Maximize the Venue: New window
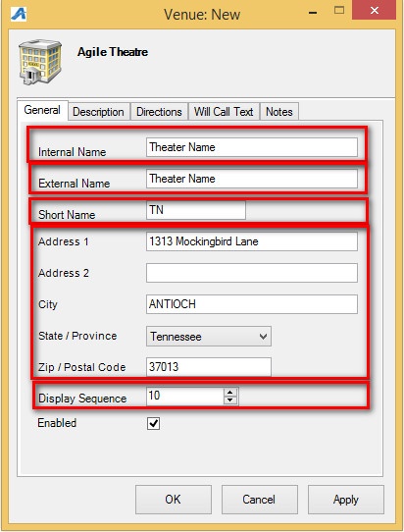The width and height of the screenshot is (404, 532). (339, 10)
